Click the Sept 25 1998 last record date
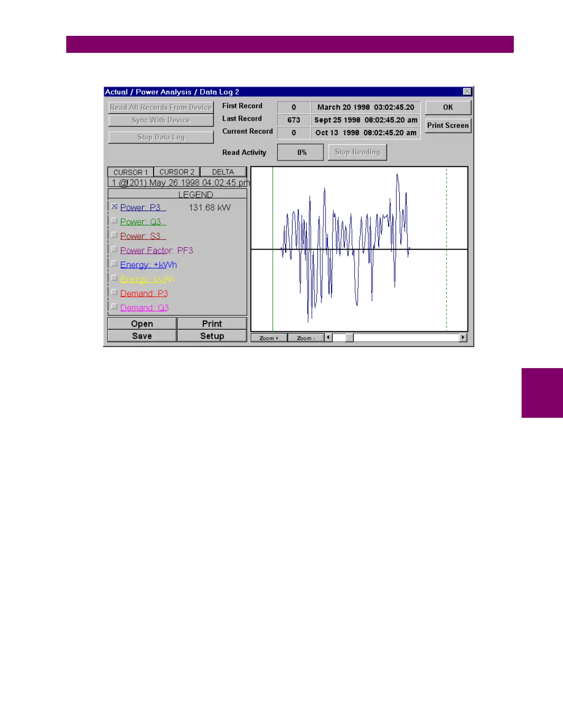The height and width of the screenshot is (728, 563). pos(366,120)
